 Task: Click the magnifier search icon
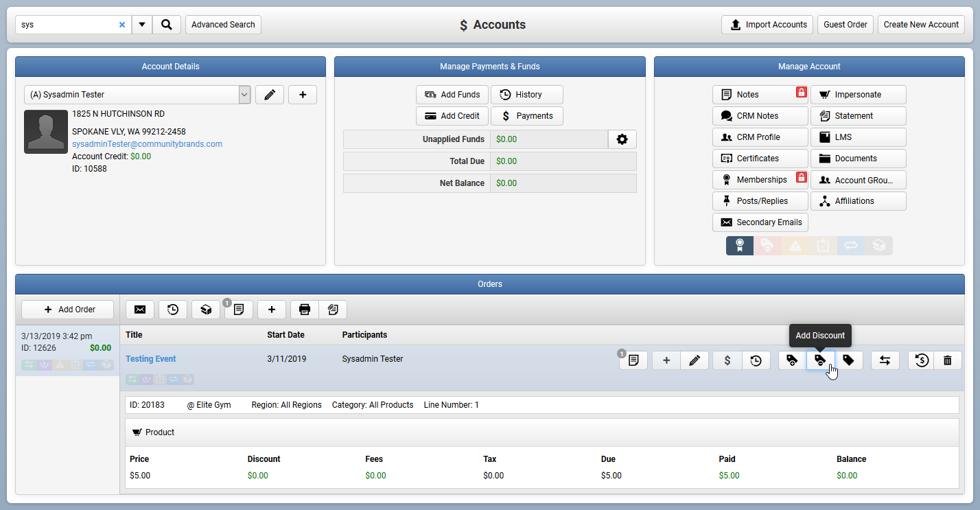[x=167, y=25]
